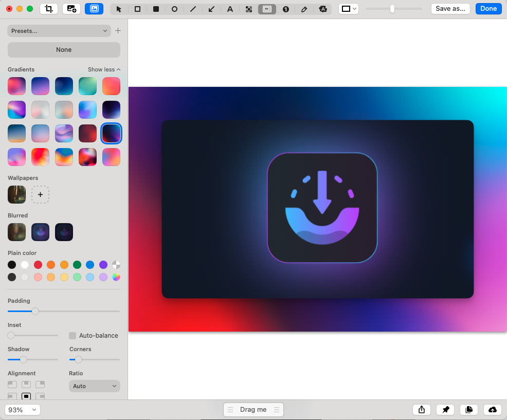
Task: Select the pencil drawing tool
Action: coord(304,9)
